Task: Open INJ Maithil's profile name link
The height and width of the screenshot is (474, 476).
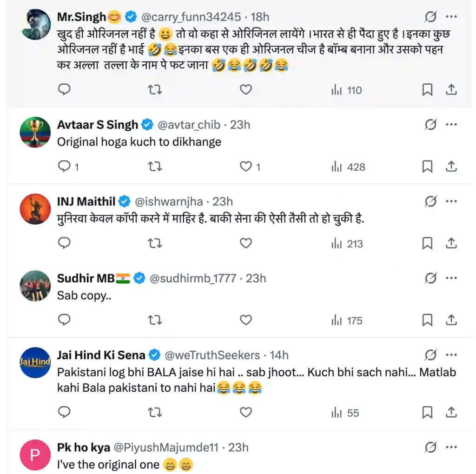Action: pos(86,201)
